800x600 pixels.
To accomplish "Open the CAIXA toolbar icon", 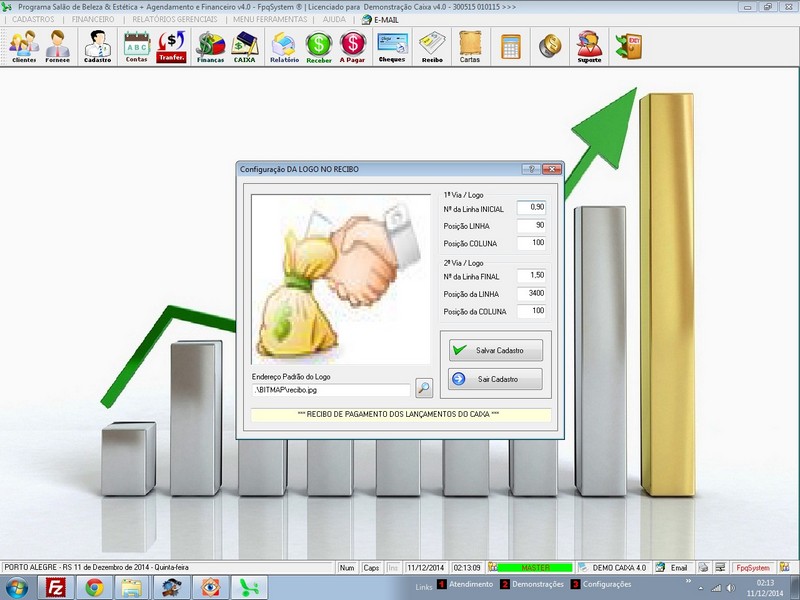I will [x=244, y=46].
